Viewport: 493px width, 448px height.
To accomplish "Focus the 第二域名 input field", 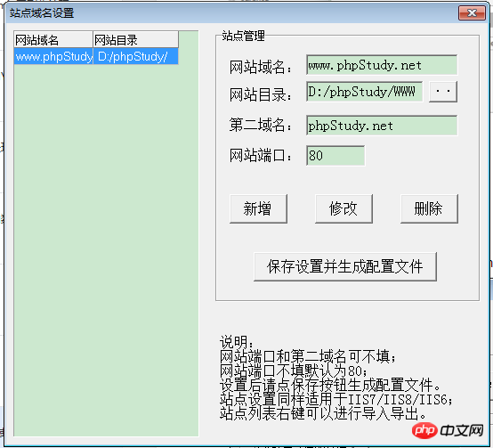I will tap(382, 126).
